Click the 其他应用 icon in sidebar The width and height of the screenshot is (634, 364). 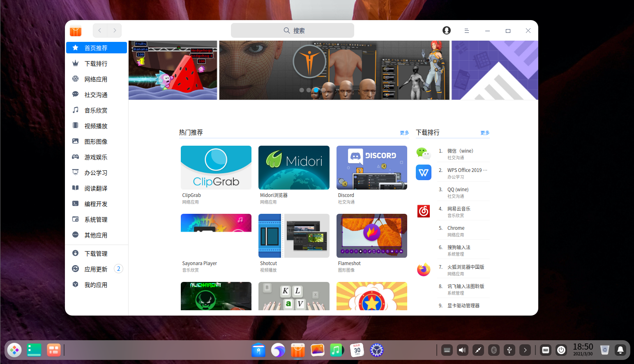(76, 235)
